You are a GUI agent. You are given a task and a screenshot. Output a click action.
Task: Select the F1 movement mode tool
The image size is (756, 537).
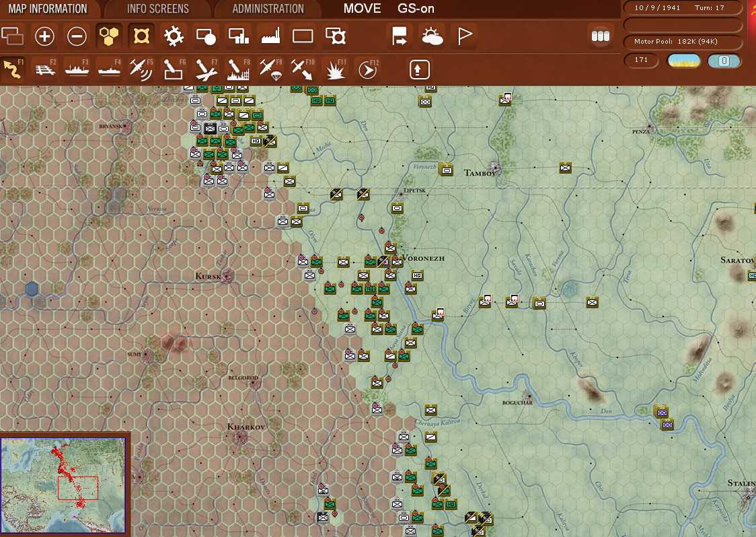(x=12, y=69)
